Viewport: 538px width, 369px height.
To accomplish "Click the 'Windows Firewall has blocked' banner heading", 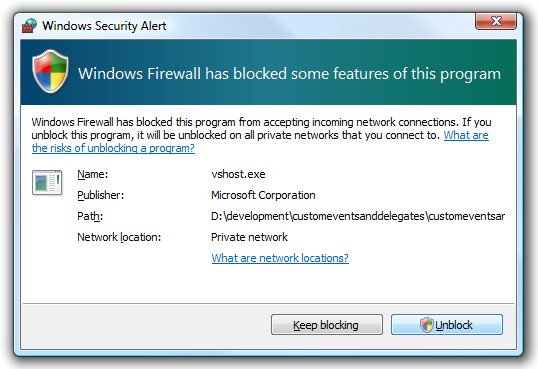I will click(x=289, y=74).
